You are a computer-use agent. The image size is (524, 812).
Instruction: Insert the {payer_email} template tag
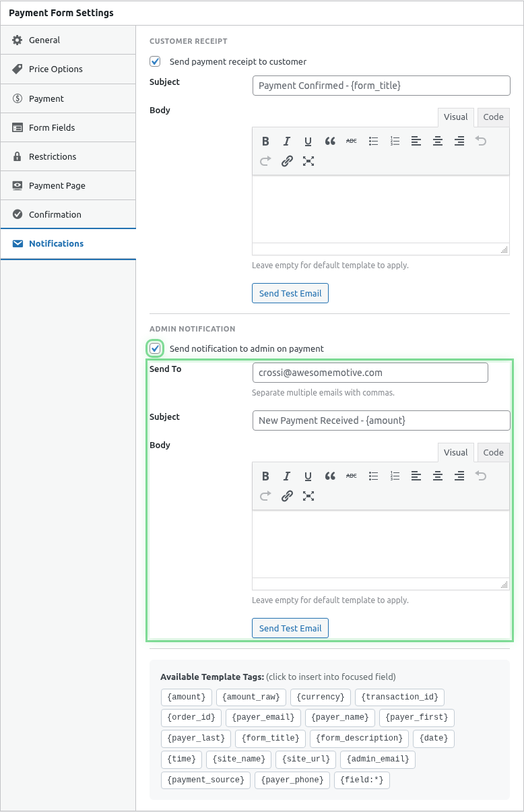(263, 718)
